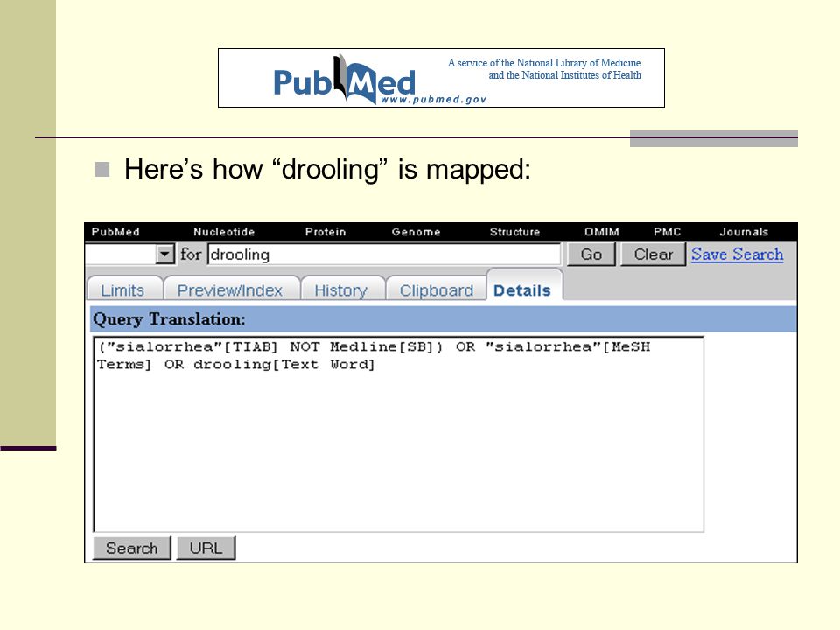
Task: Click the Query Translation: heading
Action: point(169,319)
